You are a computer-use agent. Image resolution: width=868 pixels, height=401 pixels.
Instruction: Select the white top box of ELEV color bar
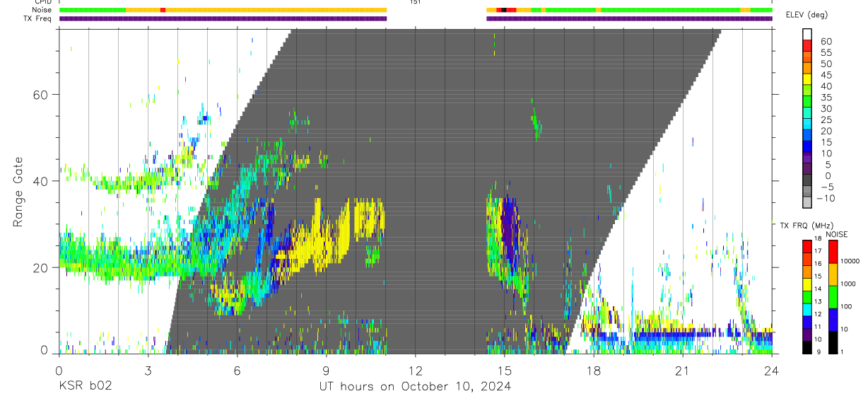click(807, 34)
